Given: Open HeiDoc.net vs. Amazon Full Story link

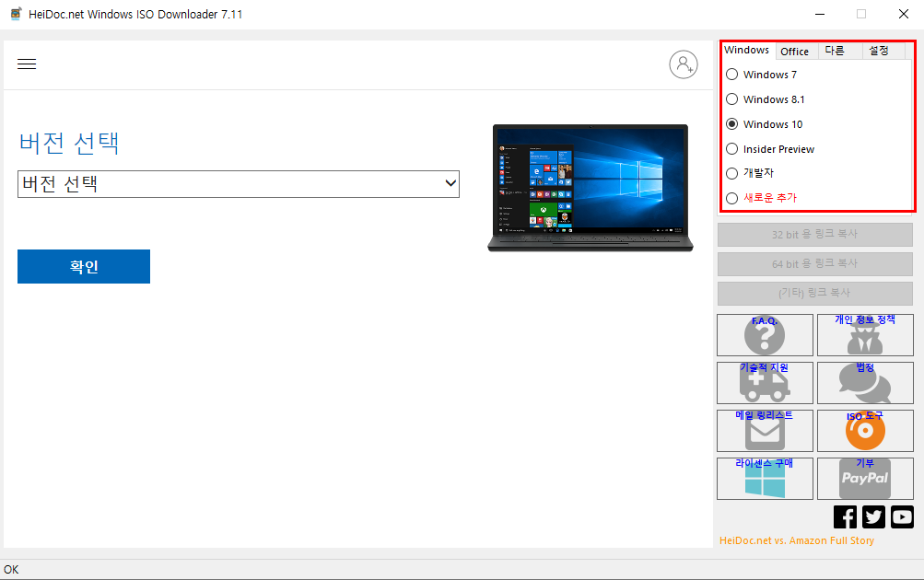Looking at the screenshot, I should (x=797, y=540).
